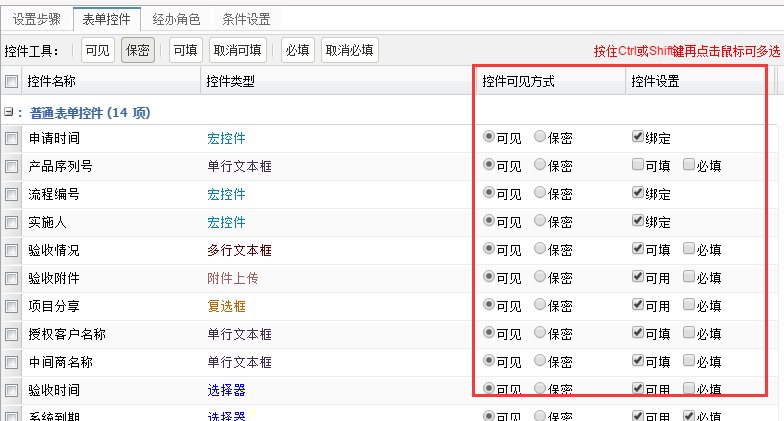Click the 控件类型 column header
This screenshot has height=421, width=784.
tap(230, 82)
